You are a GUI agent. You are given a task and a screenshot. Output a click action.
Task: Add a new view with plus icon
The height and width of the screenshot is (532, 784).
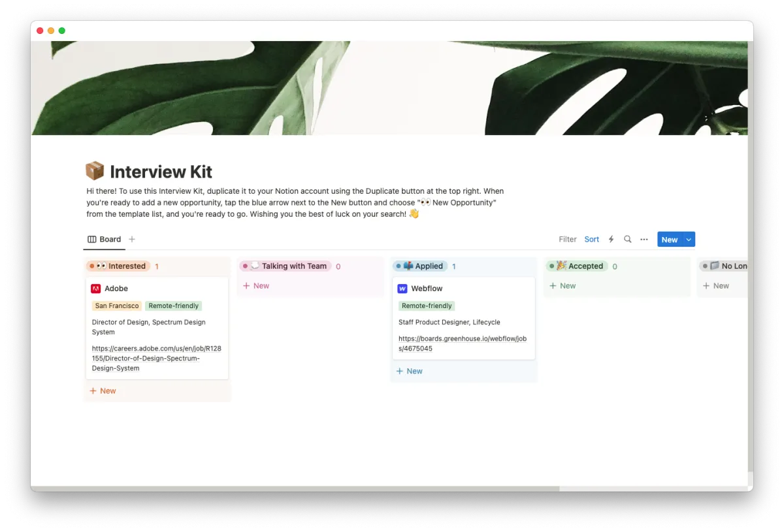tap(132, 240)
